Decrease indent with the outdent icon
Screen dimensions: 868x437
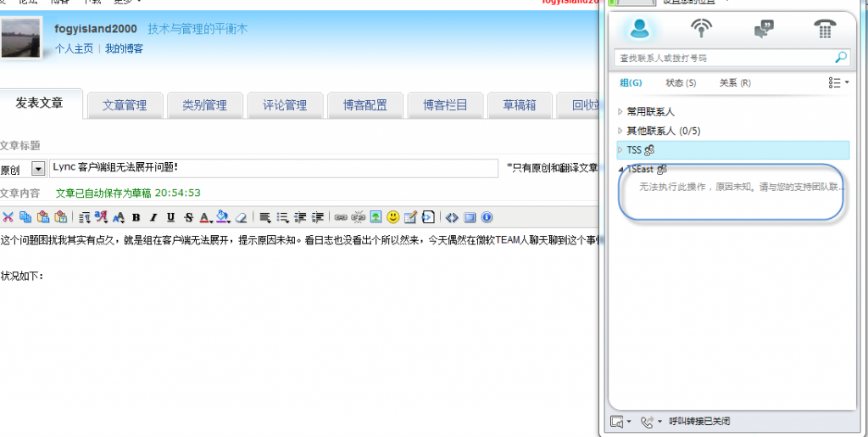click(x=300, y=217)
